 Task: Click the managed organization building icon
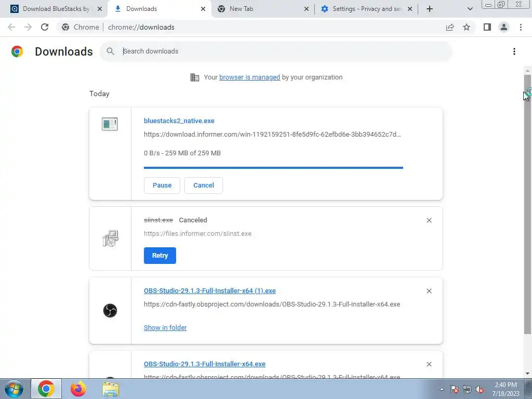(195, 77)
